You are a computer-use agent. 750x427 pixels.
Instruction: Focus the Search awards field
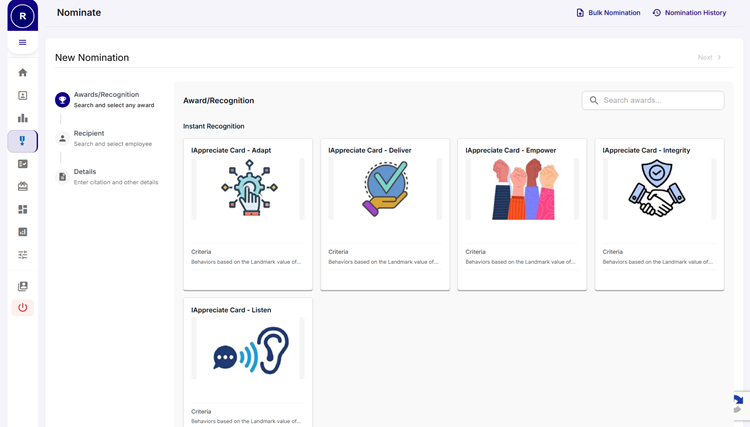coord(653,100)
